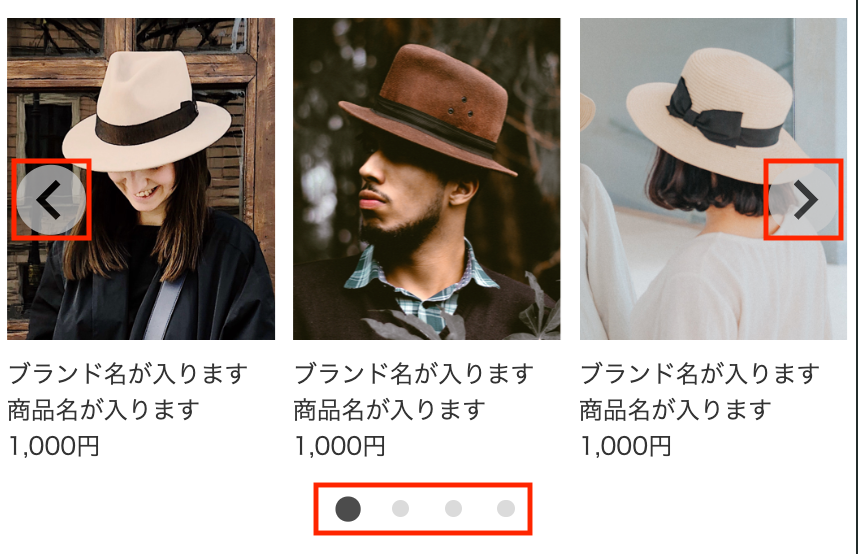Open the straw hat with black ribbon photo
The width and height of the screenshot is (858, 554).
click(714, 179)
